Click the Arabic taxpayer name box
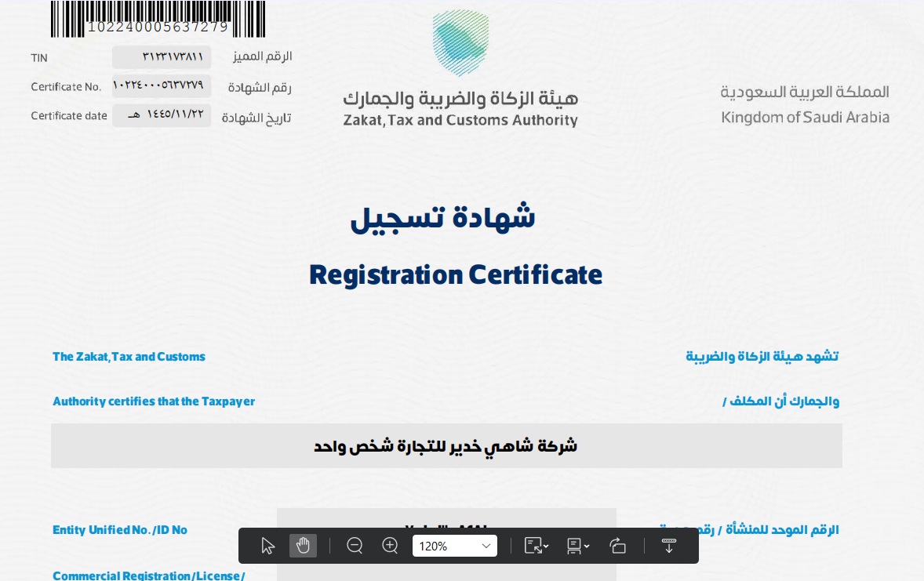This screenshot has width=924, height=581. [446, 446]
